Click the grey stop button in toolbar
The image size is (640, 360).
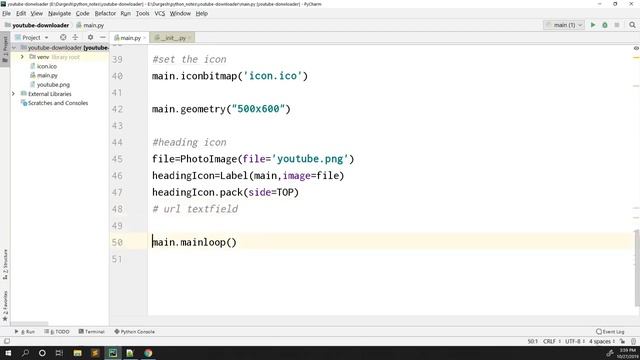click(617, 25)
